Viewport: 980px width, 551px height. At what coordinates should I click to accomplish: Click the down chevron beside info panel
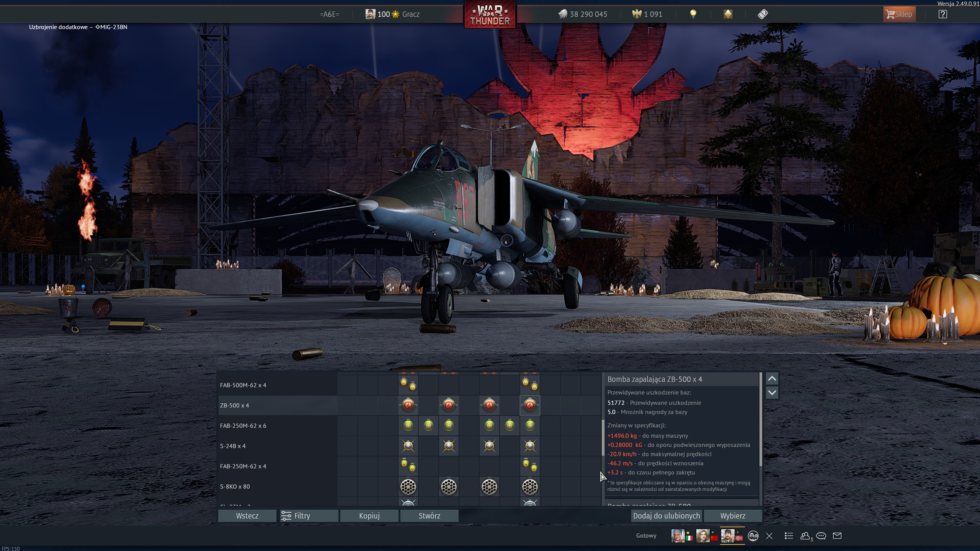pos(772,393)
